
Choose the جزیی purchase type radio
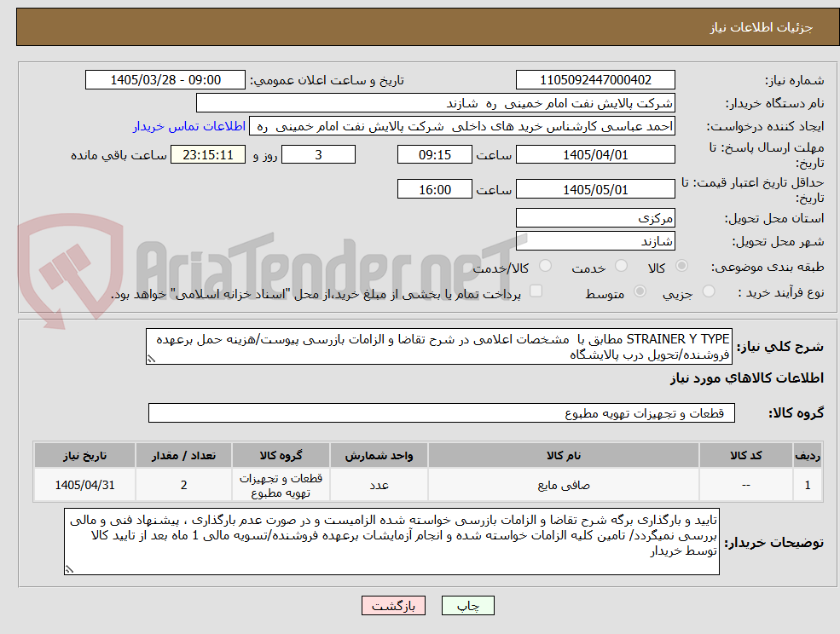click(x=708, y=291)
